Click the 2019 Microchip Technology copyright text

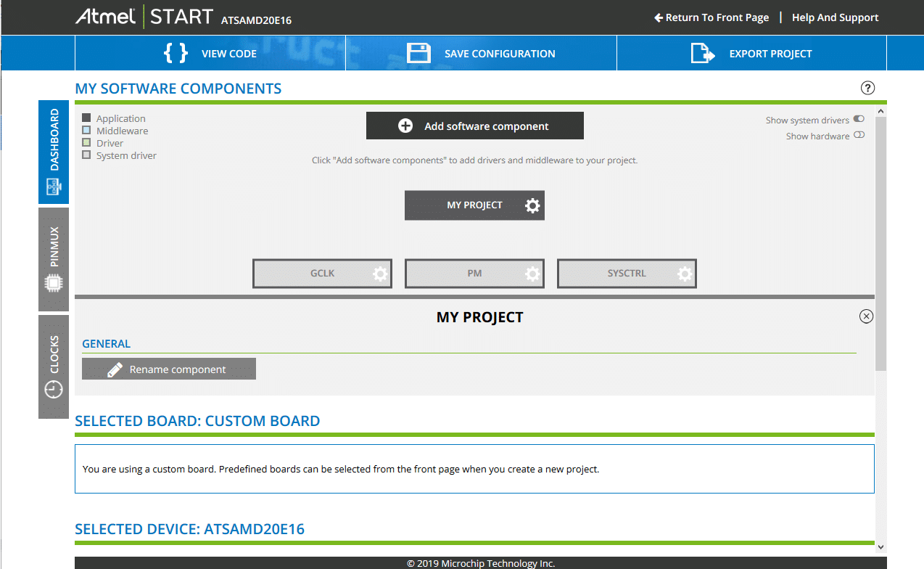click(x=480, y=563)
